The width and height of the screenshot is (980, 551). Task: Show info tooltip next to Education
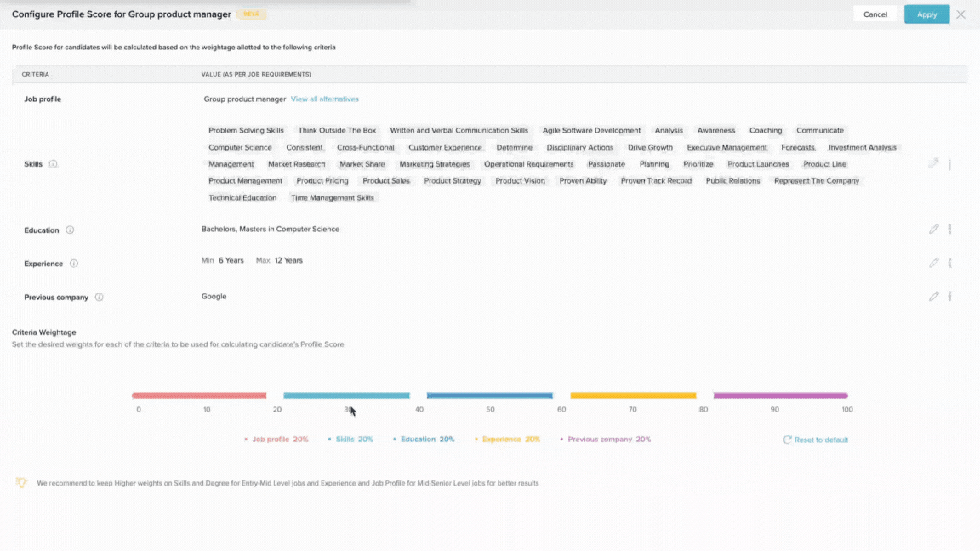click(70, 230)
